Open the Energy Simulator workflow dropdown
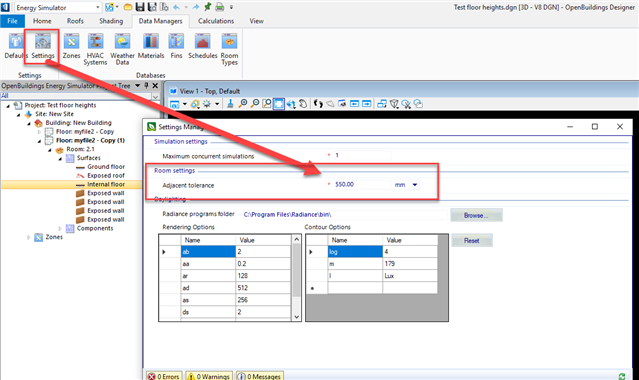639x380 pixels. (97, 7)
